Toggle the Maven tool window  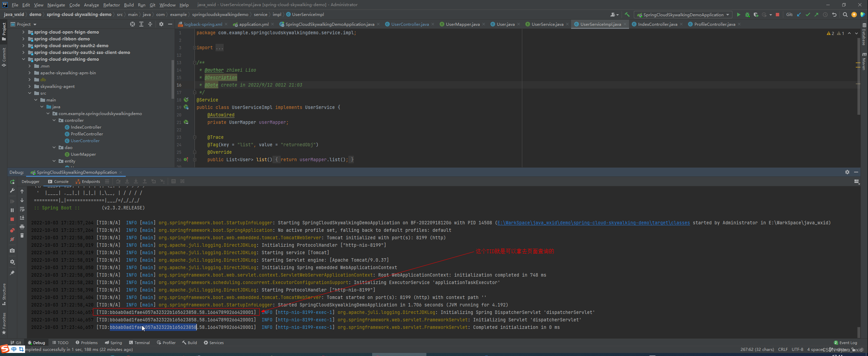click(864, 61)
